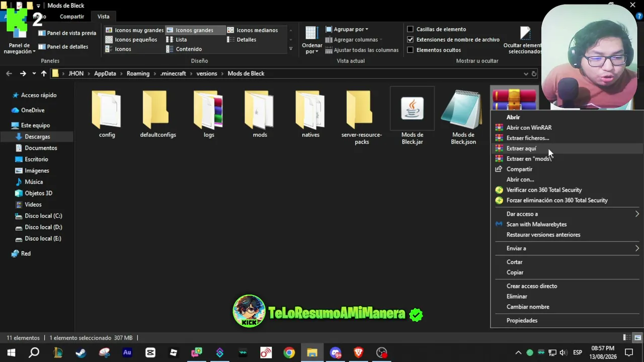Expand the layout gallery options
Image resolution: width=644 pixels, height=362 pixels.
tap(290, 49)
